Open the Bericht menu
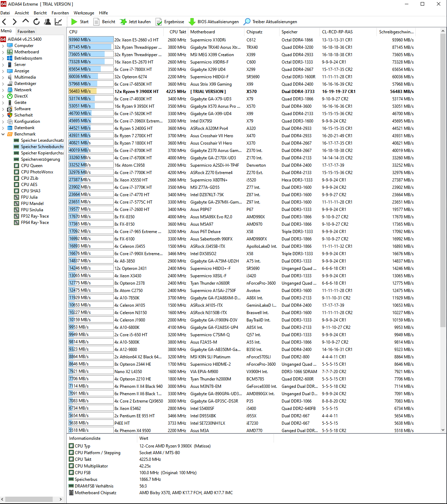447x504 pixels. coord(40,13)
